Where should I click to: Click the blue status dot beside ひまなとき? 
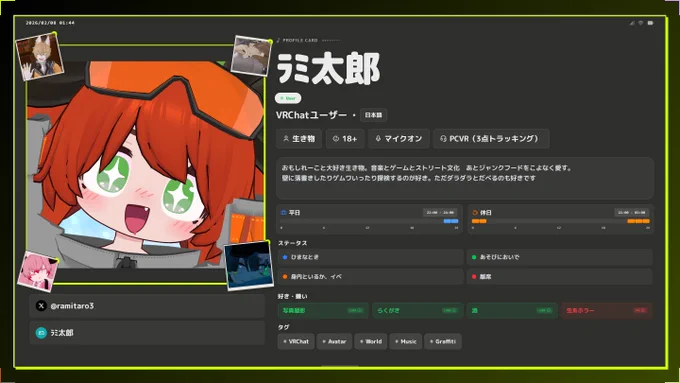[285, 257]
